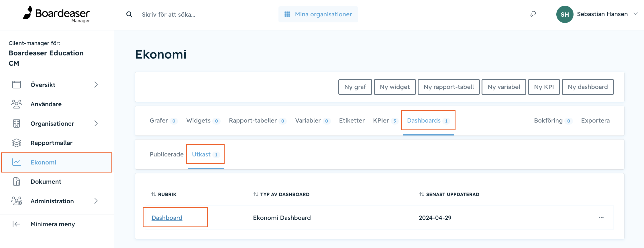This screenshot has width=644, height=248.
Task: Click the Organisationer building icon
Action: click(17, 123)
